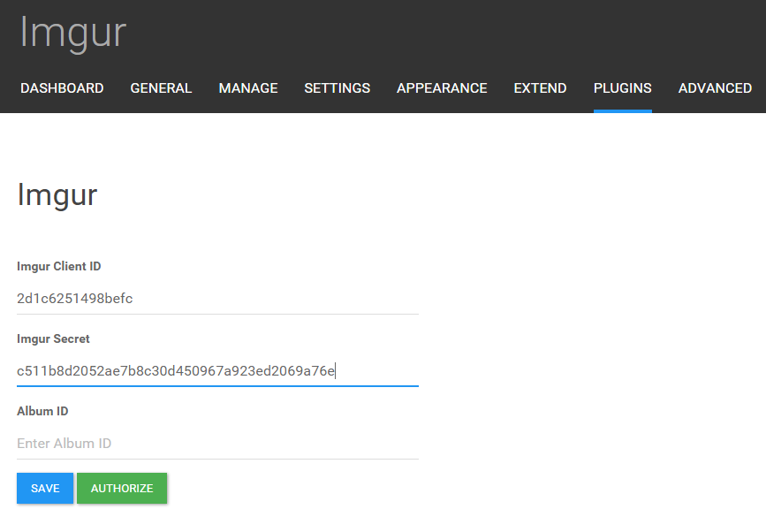Select the Settings tab

(337, 88)
